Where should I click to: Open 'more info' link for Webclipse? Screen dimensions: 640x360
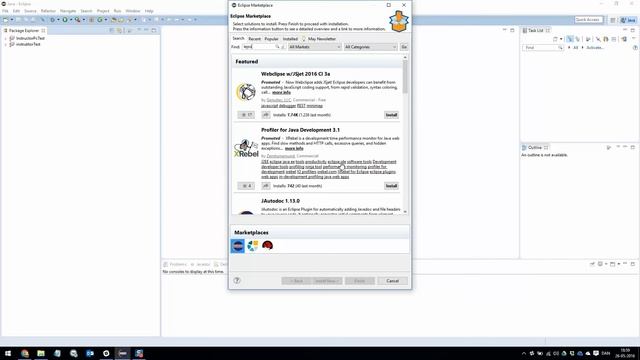click(x=281, y=93)
